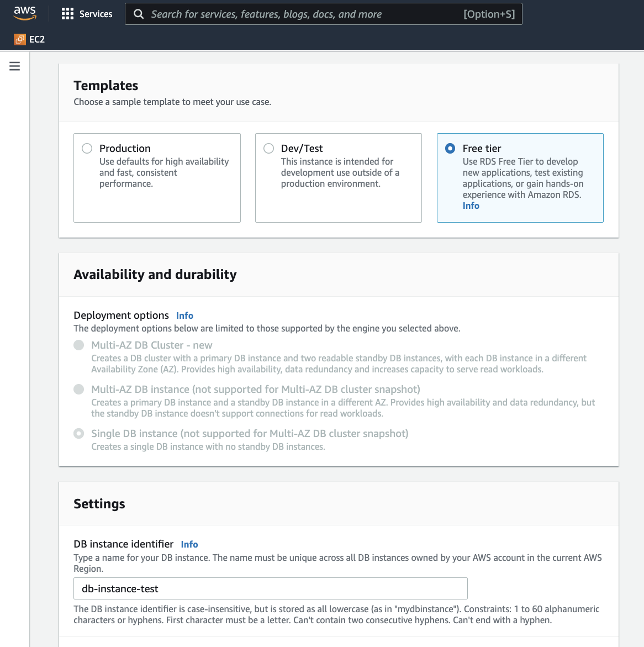Open the DB instance identifier Info link
The height and width of the screenshot is (647, 644).
tap(189, 544)
